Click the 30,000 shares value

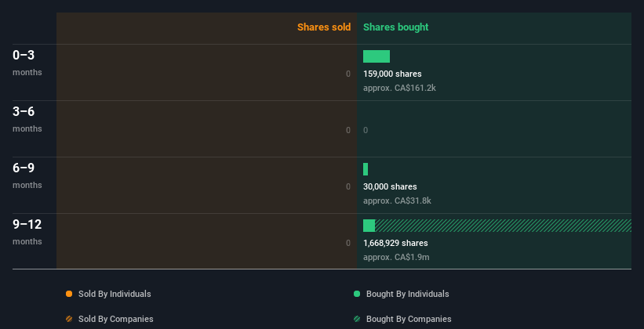pos(390,186)
